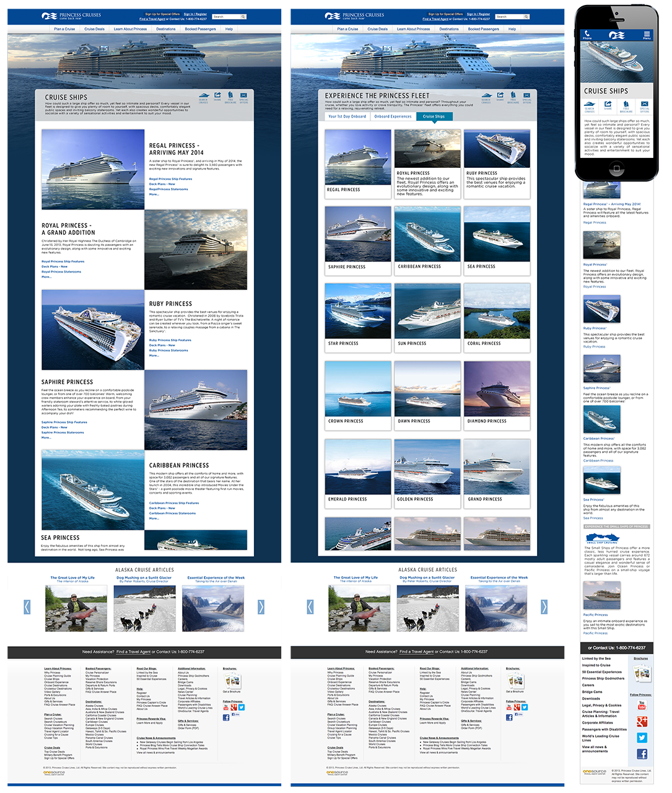This screenshot has height=793, width=672.
Task: Click the Search Cruises icon in the middle mockup
Action: pyautogui.click(x=486, y=99)
